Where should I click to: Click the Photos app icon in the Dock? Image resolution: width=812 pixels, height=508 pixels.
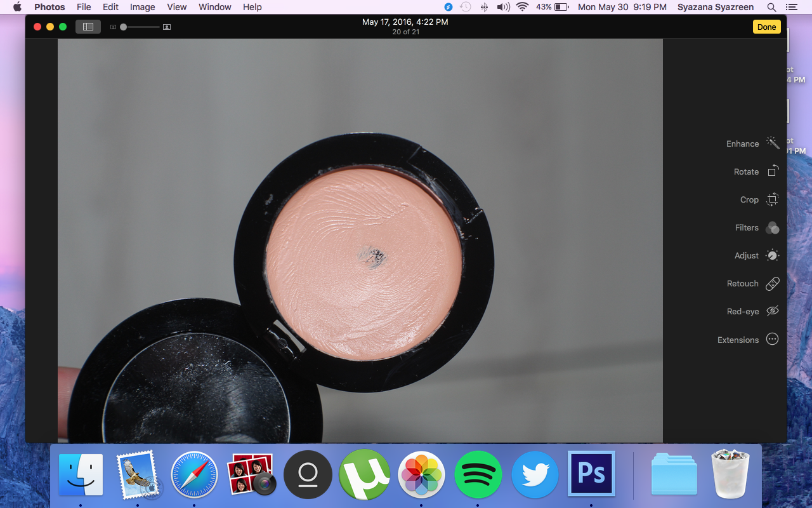click(421, 475)
